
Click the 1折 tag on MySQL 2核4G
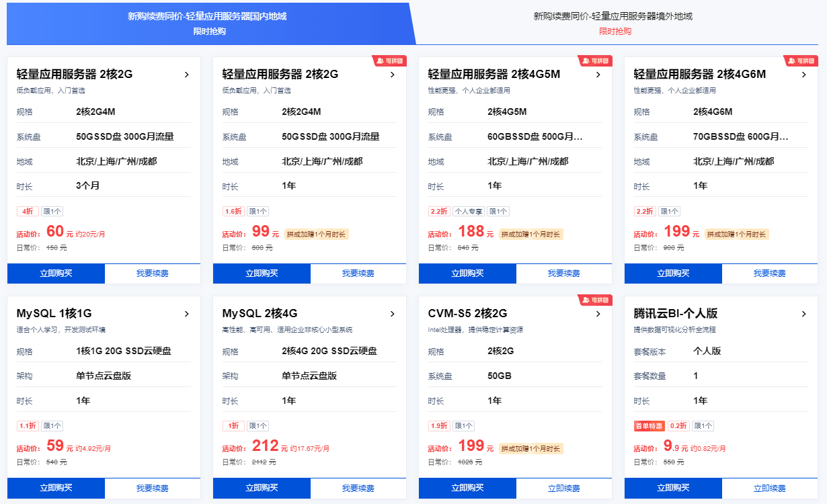click(x=233, y=425)
